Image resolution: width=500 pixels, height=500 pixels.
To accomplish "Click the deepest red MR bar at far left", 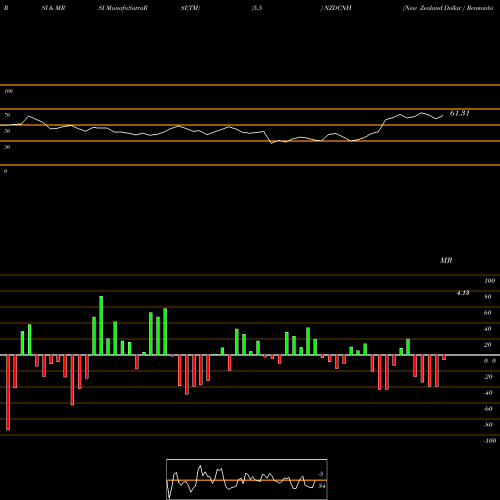I will (8, 392).
